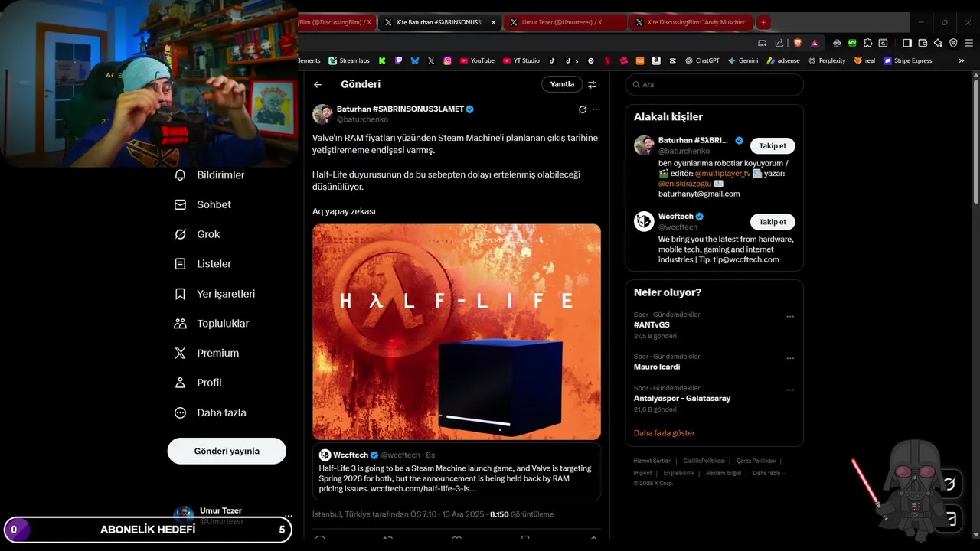The width and height of the screenshot is (980, 551).
Task: Open Topluluklar in the sidebar
Action: (x=211, y=324)
